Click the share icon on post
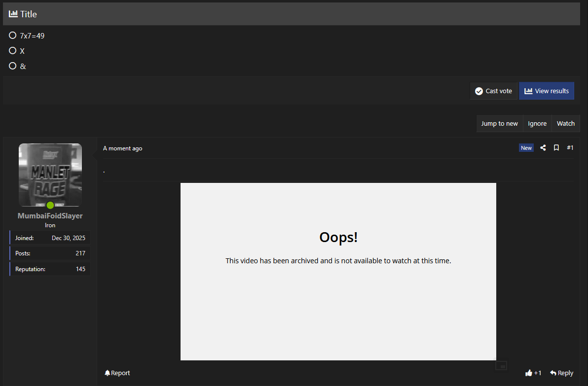 pyautogui.click(x=543, y=148)
